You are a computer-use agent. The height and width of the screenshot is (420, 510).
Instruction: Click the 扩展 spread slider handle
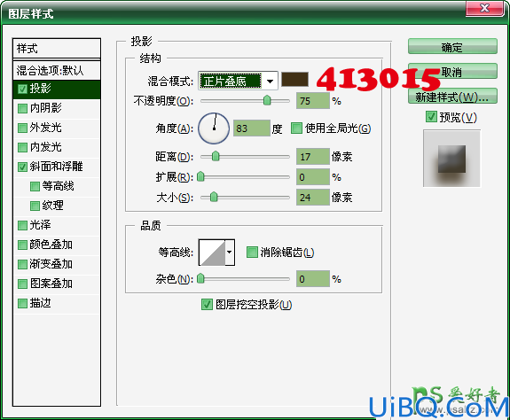click(200, 176)
